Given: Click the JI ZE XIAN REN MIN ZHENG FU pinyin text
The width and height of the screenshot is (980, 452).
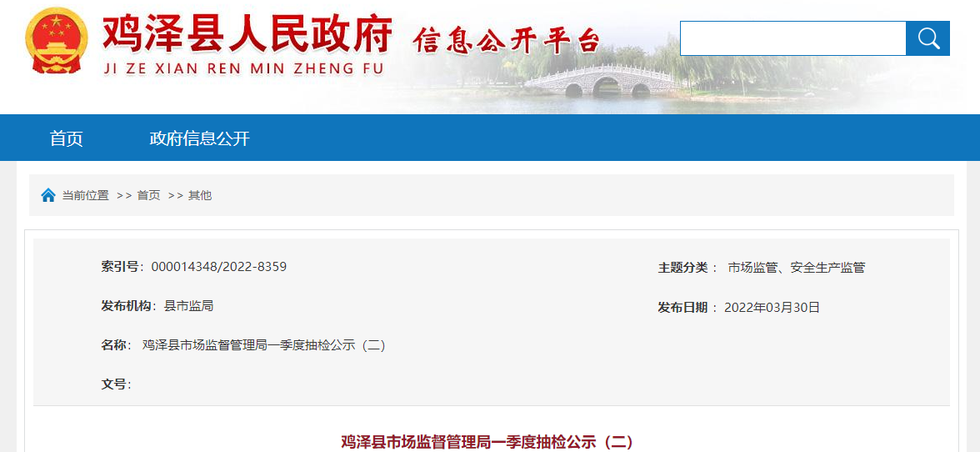Looking at the screenshot, I should click(243, 68).
